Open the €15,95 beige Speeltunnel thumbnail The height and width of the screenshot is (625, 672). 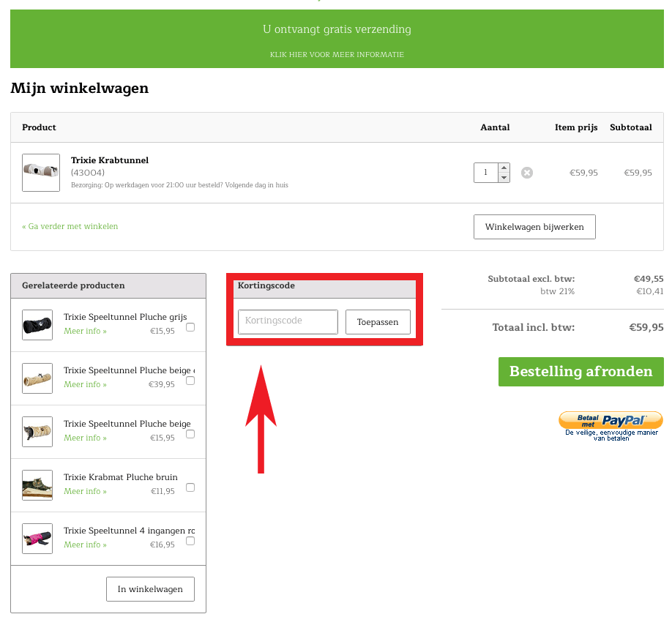coord(37,432)
